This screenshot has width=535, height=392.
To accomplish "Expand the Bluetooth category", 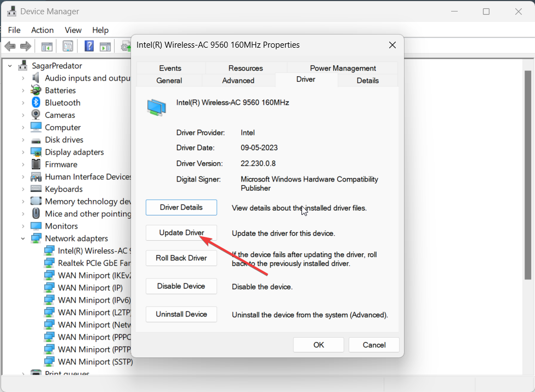I will (x=23, y=103).
